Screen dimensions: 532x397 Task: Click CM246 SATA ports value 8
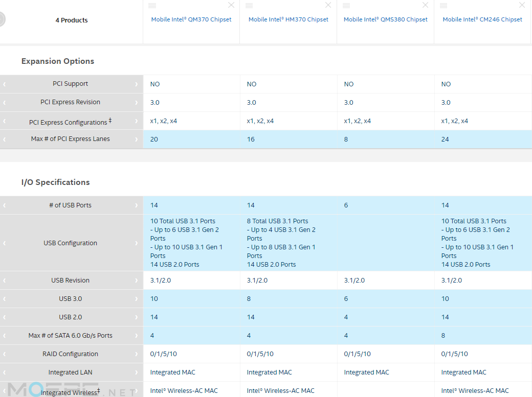443,336
